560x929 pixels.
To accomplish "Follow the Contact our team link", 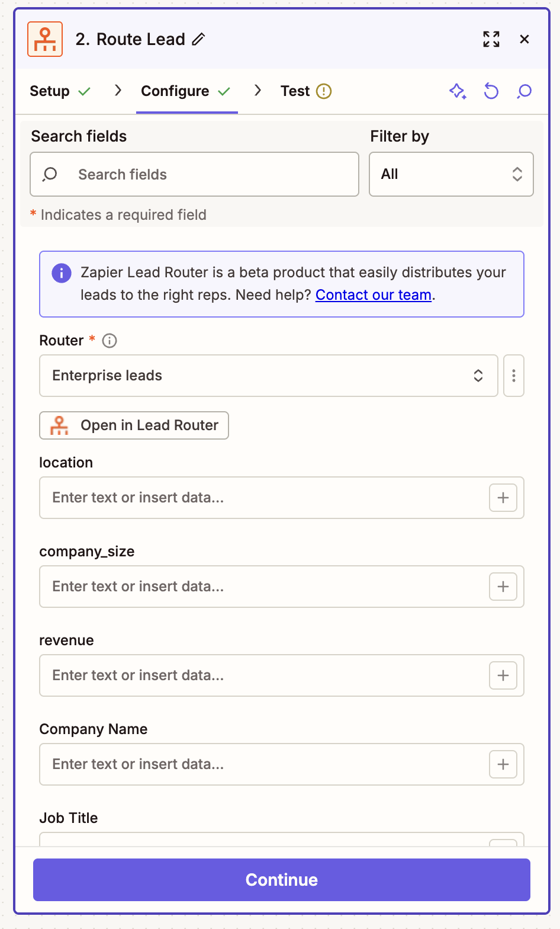I will (x=374, y=295).
